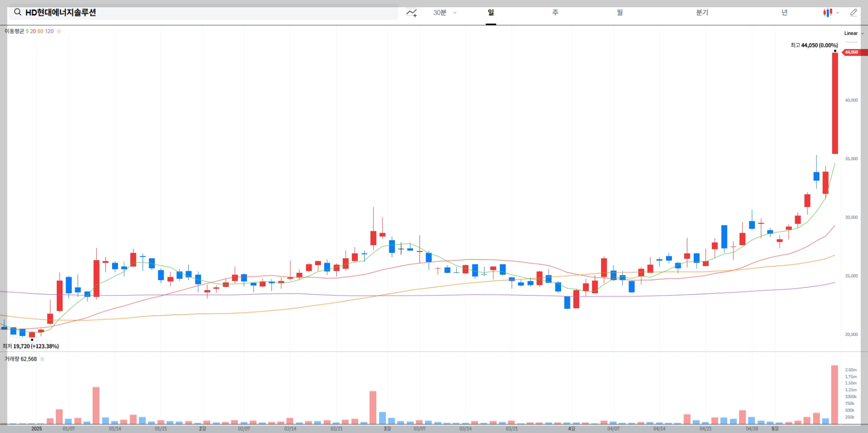
Task: Expand the 30분 minute interval dropdown
Action: (x=445, y=13)
